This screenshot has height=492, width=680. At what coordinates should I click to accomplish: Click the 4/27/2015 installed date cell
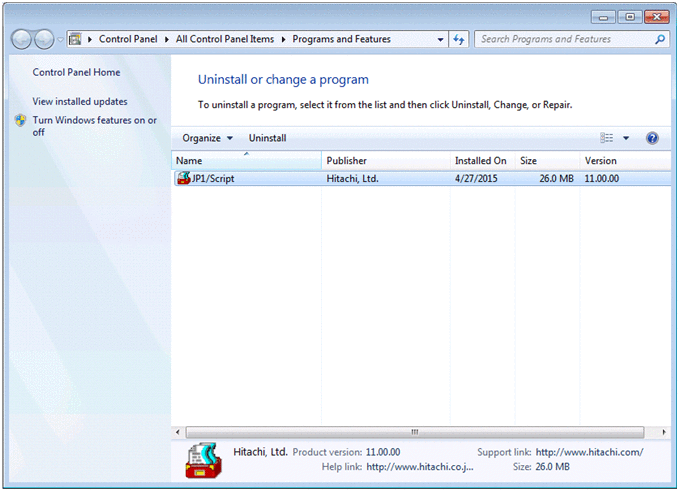[x=476, y=179]
